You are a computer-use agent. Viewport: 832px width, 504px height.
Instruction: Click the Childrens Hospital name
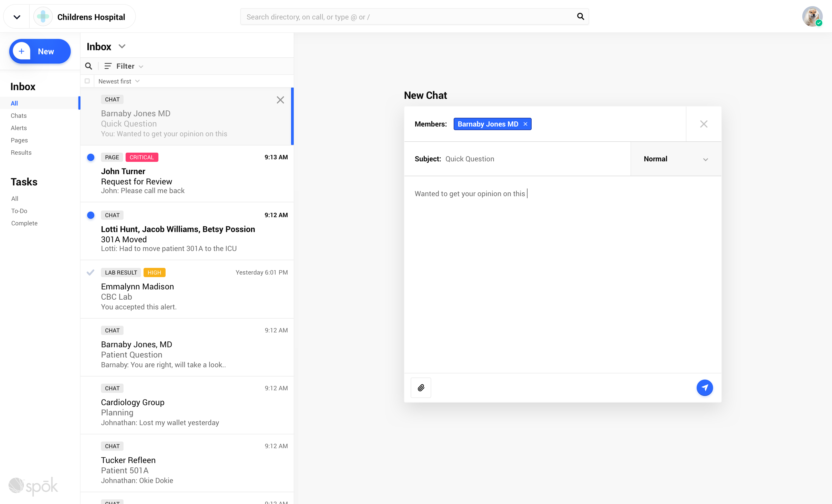click(x=91, y=17)
